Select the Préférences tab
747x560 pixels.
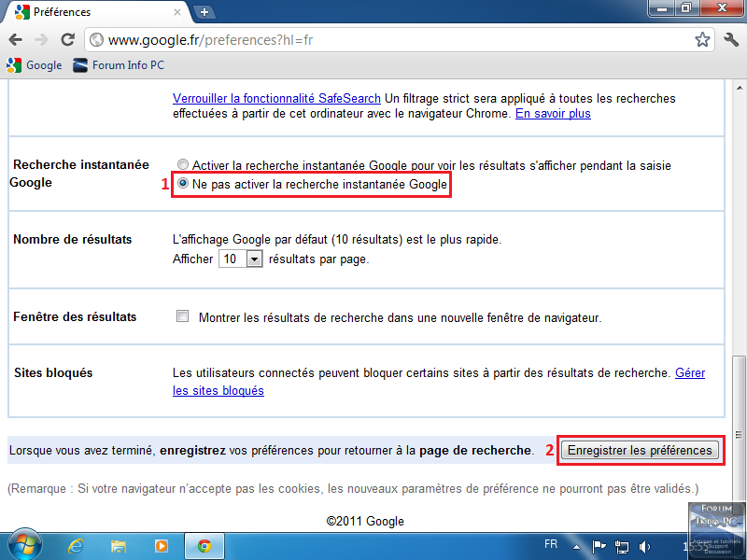(96, 12)
